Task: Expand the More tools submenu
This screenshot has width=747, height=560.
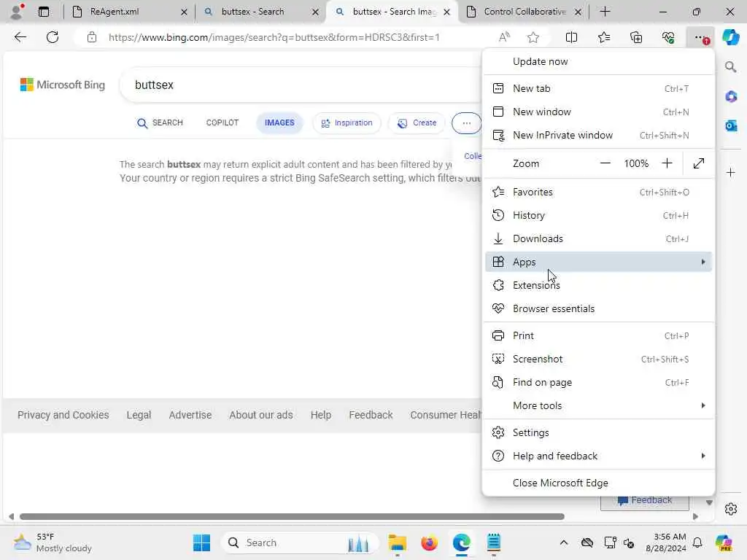Action: (x=598, y=405)
